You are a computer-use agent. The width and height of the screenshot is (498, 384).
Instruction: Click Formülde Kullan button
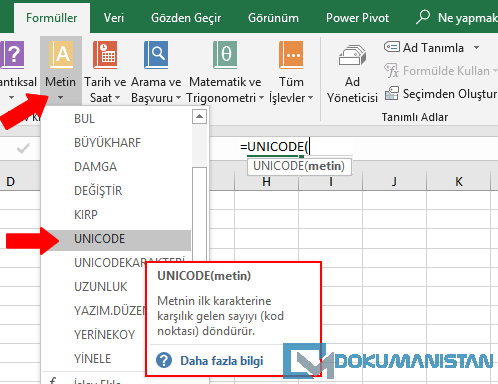tap(441, 71)
